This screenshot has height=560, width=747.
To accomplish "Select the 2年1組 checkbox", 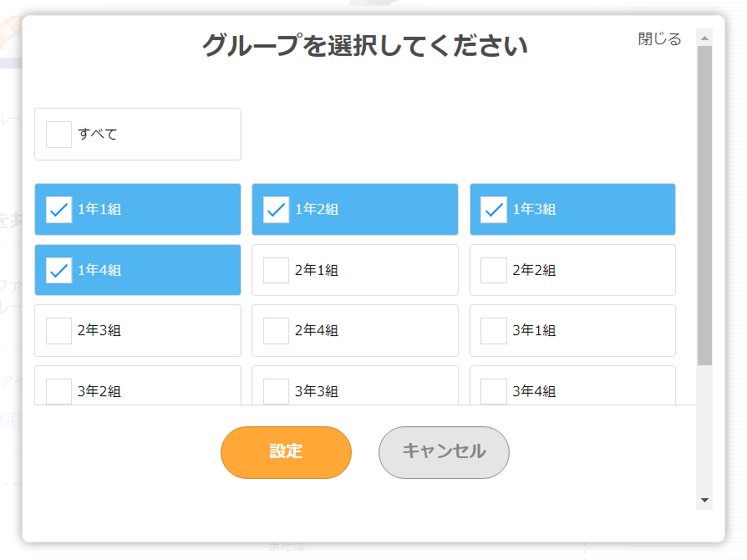I will (276, 270).
